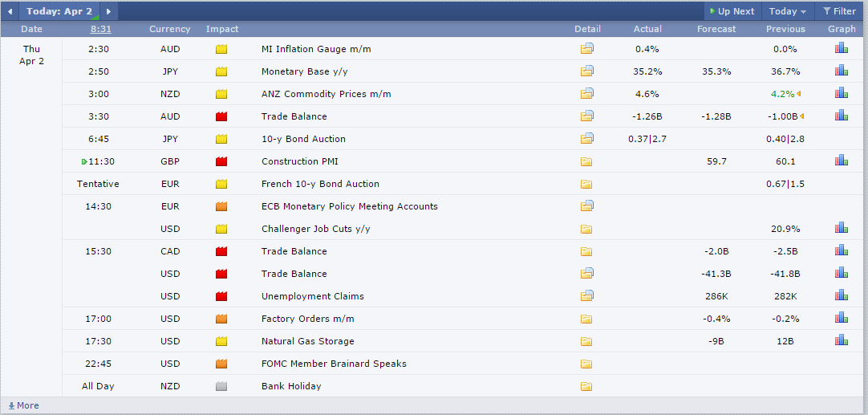
Task: Select FOMC Member Brainard Speaks event
Action: tap(334, 364)
